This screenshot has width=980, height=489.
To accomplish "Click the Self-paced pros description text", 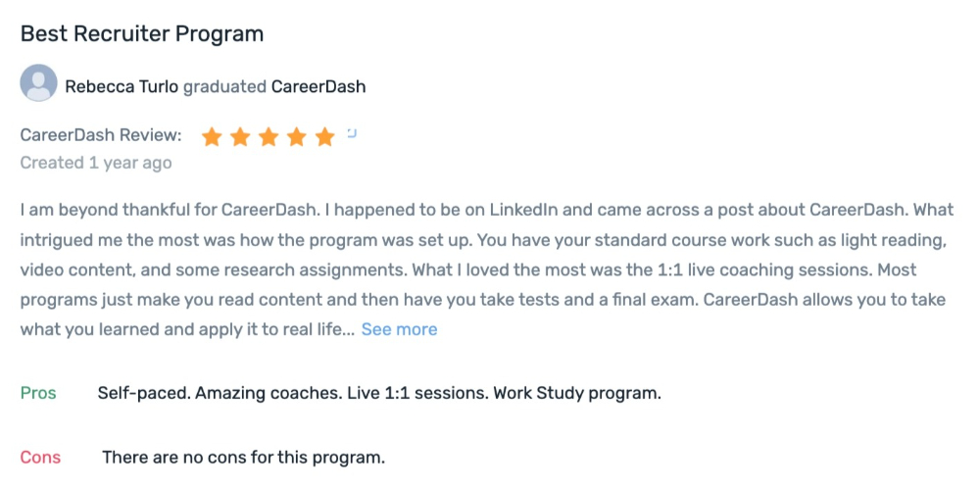I will (379, 393).
